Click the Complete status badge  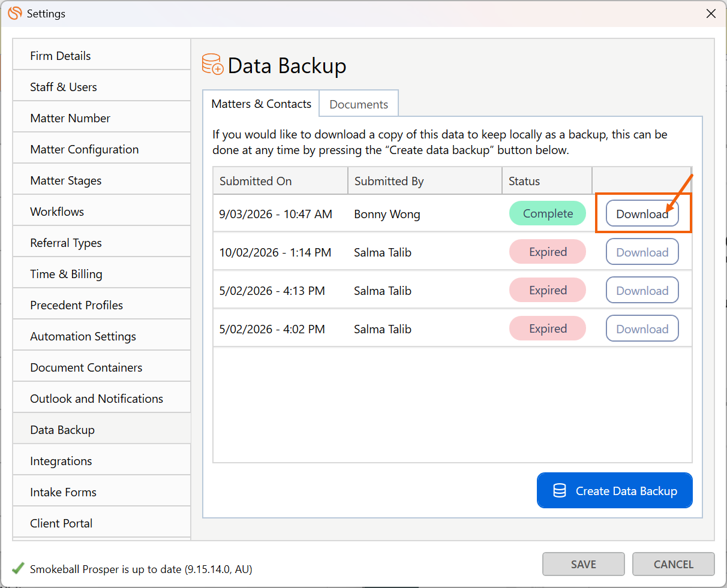coord(547,213)
